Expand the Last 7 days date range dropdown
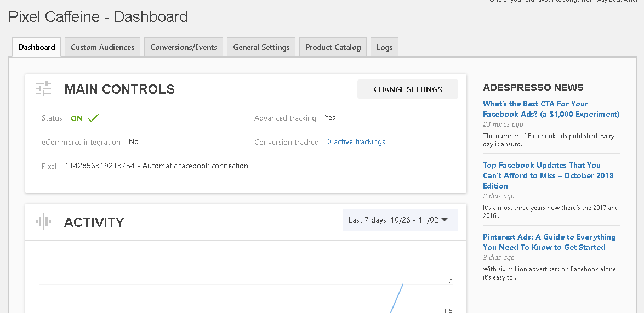 pos(401,220)
